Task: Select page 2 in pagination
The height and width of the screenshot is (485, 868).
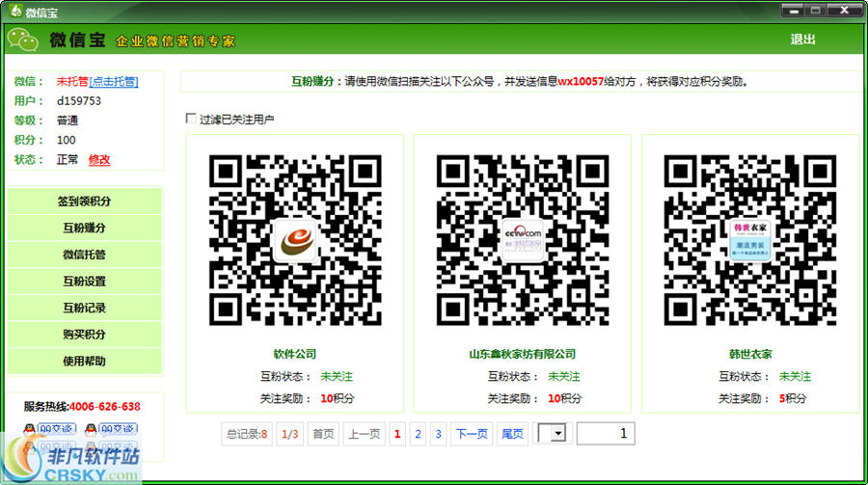Action: point(418,434)
